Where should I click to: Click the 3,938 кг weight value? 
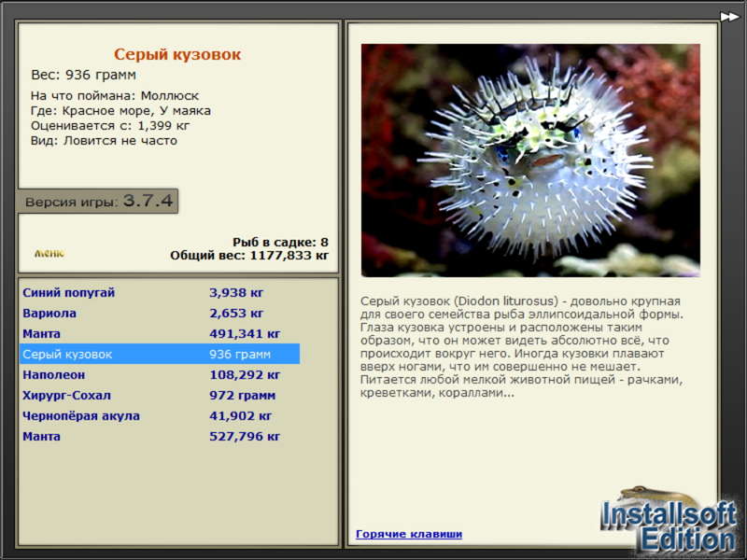click(x=236, y=292)
